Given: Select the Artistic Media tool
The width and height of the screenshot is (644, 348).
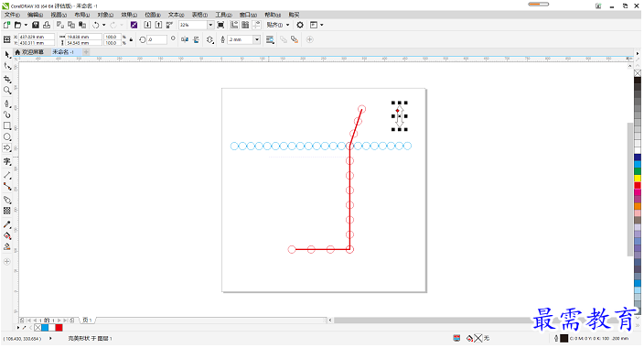Looking at the screenshot, I should 7,114.
